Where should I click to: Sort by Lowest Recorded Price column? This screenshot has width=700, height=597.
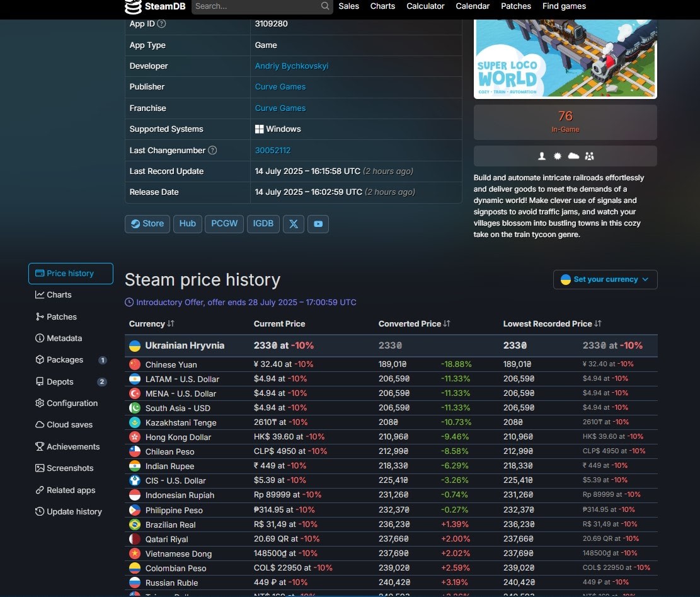click(x=552, y=324)
